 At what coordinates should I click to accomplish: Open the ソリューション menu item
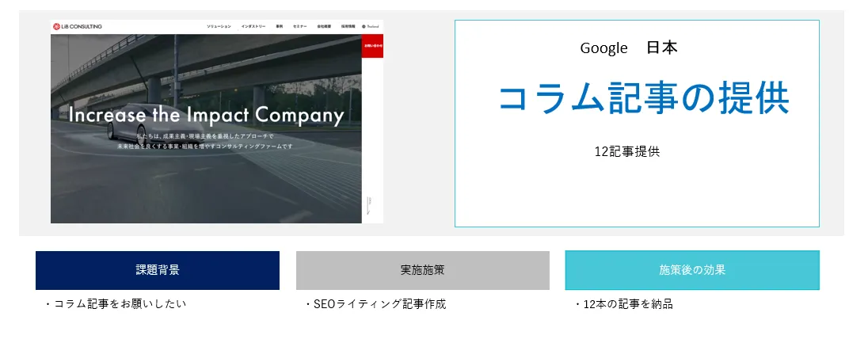pos(219,26)
